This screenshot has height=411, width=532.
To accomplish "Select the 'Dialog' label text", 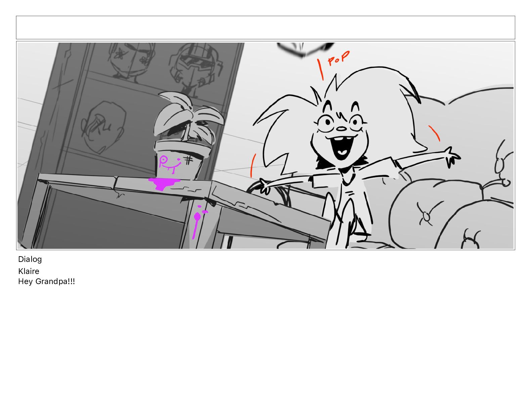I will tap(30, 259).
